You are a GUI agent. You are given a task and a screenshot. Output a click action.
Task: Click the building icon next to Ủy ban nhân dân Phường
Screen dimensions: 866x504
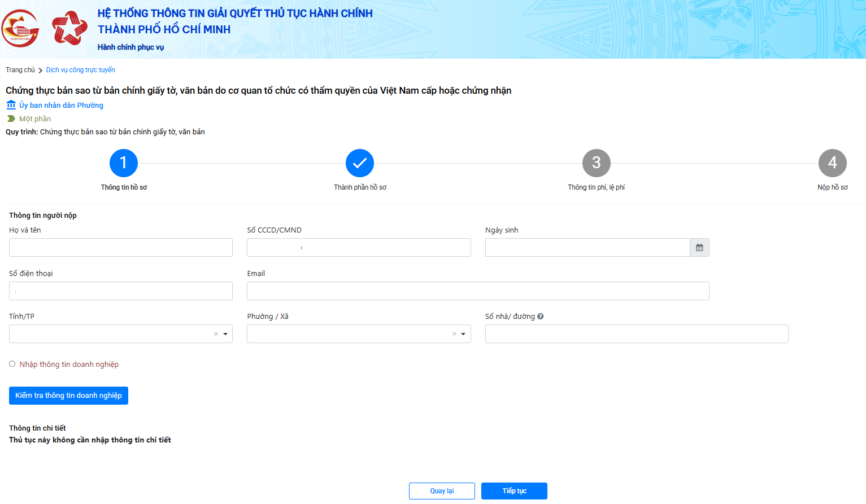click(x=11, y=105)
